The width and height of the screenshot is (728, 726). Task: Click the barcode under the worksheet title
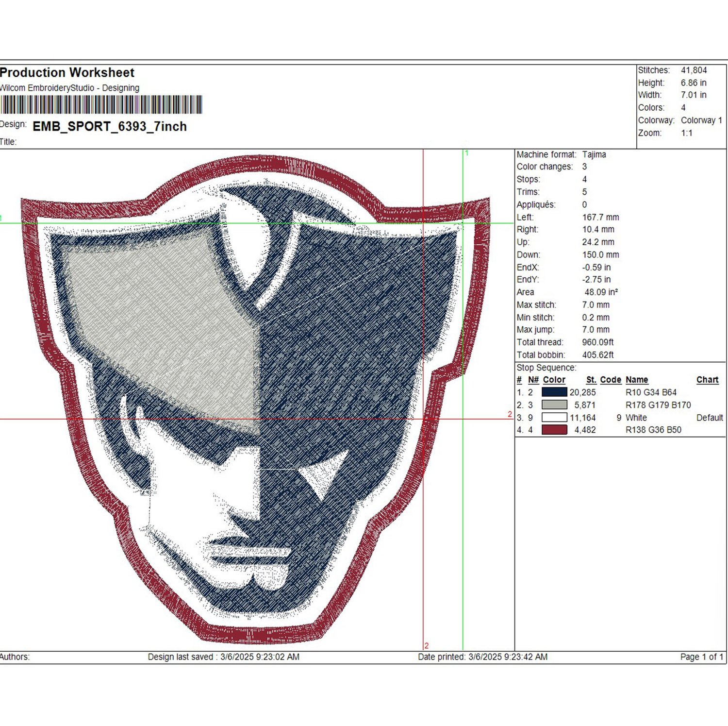101,105
